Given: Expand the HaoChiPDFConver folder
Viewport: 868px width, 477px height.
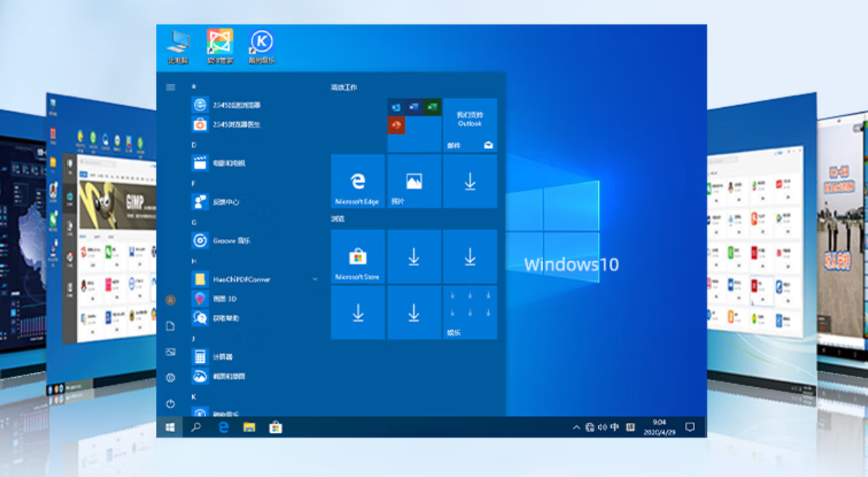Looking at the screenshot, I should point(315,279).
